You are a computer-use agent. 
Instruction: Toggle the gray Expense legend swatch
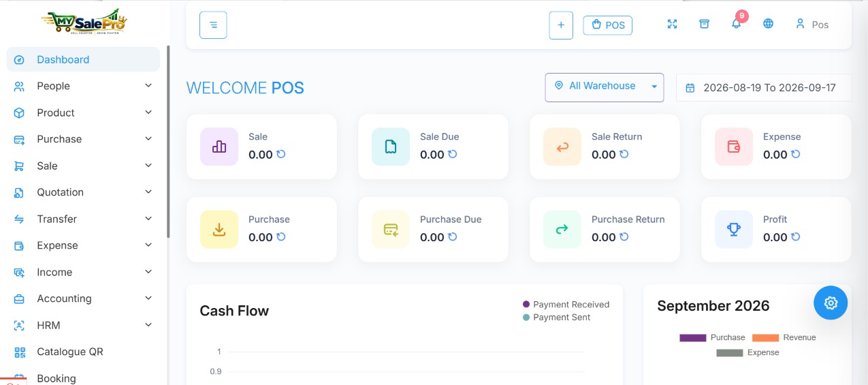(730, 352)
